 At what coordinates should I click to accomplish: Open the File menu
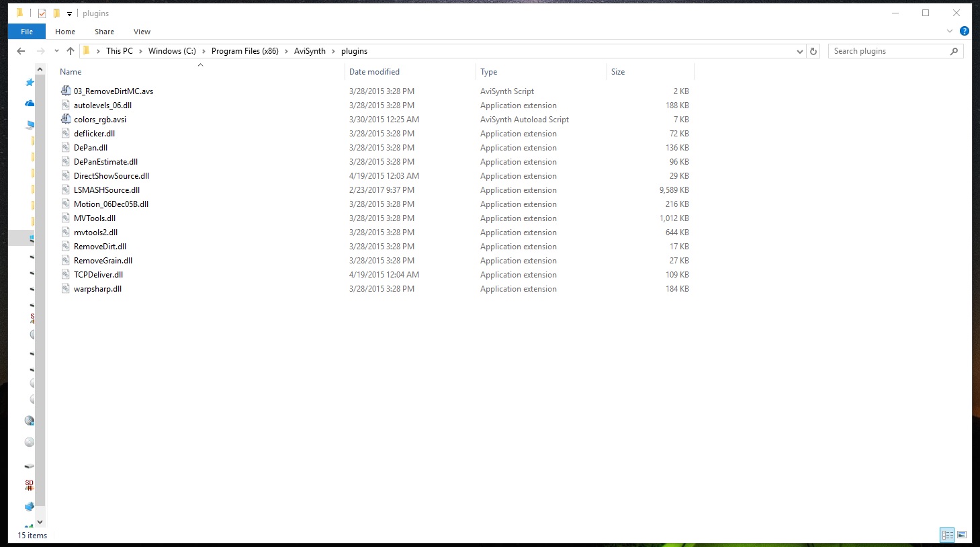tap(27, 32)
